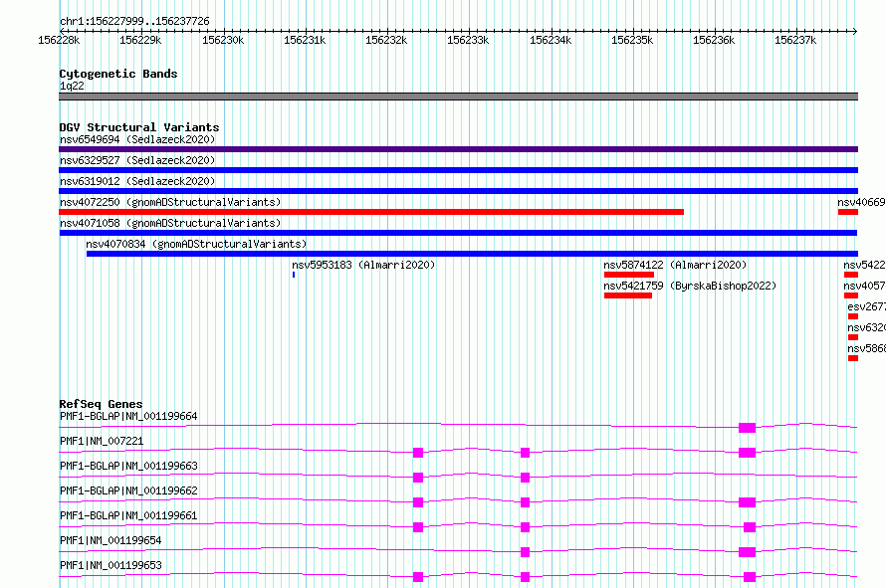
Task: Click the nsv5874122 (Almarri2020) label
Action: (675, 265)
